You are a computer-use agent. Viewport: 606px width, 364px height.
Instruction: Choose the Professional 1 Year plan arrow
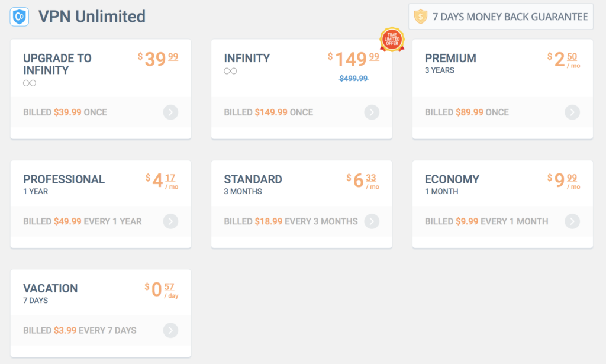pos(170,221)
